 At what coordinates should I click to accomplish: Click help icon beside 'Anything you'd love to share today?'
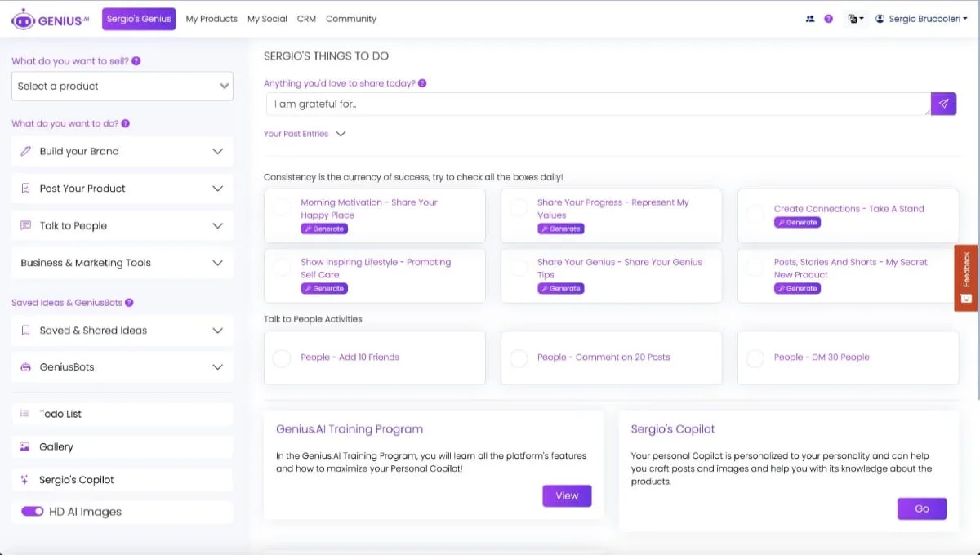coord(422,83)
